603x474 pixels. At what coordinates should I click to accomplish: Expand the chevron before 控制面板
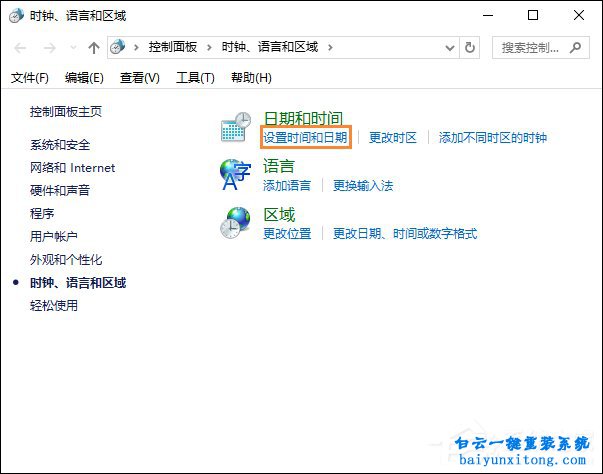pyautogui.click(x=136, y=48)
